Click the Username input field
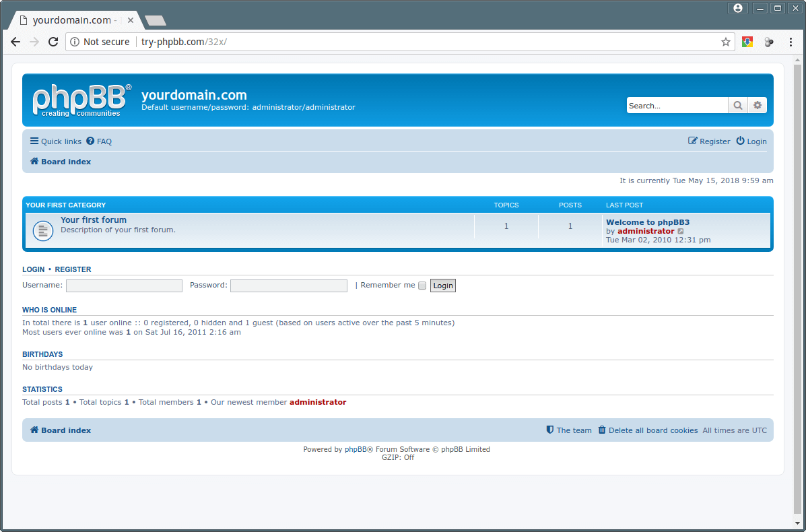 pos(124,286)
